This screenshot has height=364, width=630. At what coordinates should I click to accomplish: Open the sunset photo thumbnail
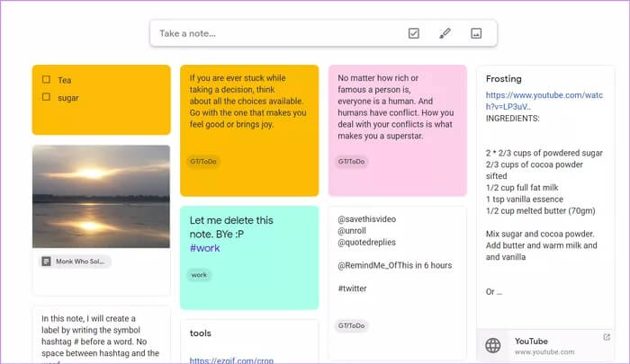[x=101, y=196]
